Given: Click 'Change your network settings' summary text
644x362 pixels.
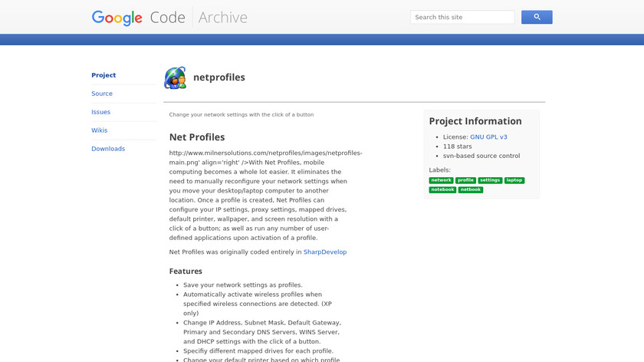Looking at the screenshot, I should (x=241, y=114).
